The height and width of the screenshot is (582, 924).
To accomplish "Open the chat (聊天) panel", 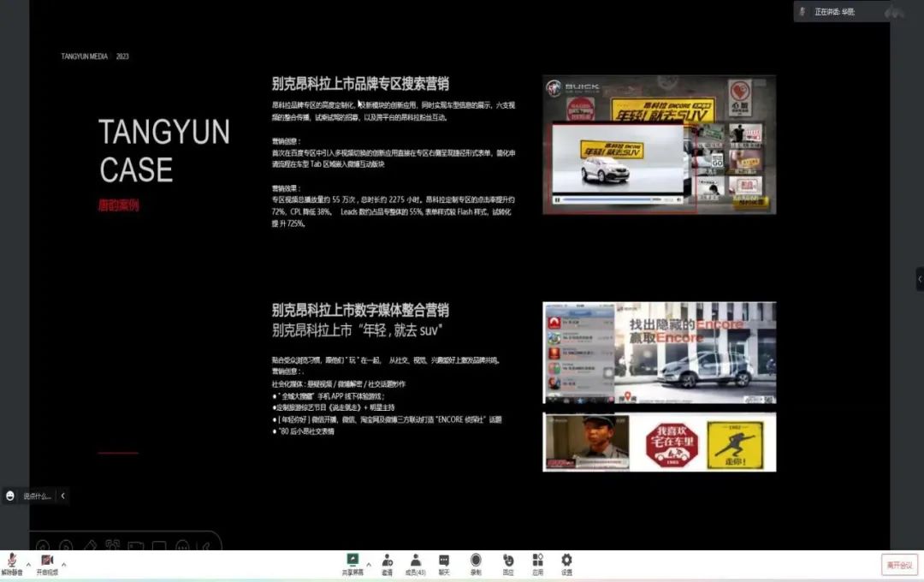I will click(x=444, y=564).
